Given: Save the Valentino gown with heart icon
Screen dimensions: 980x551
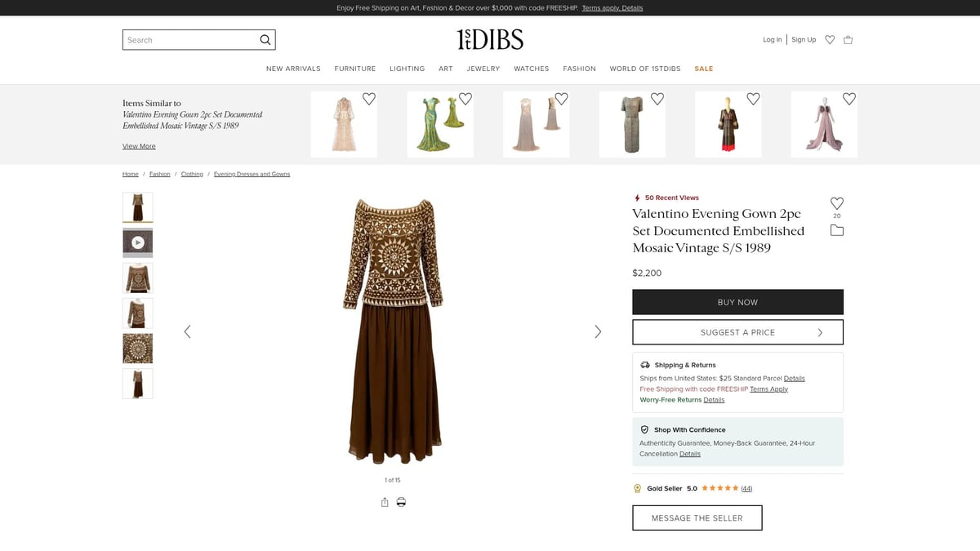Looking at the screenshot, I should tap(837, 203).
